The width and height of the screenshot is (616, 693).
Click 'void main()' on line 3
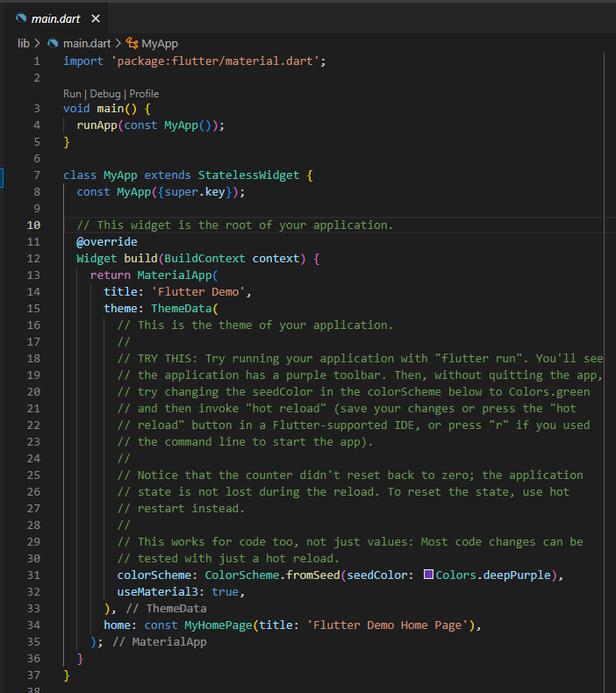coord(100,108)
